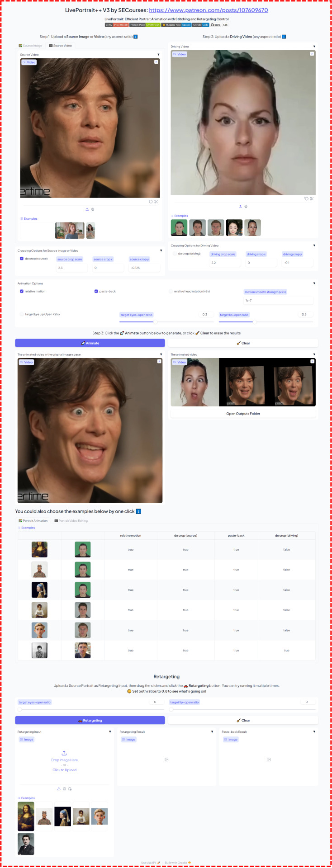Close the concatenated animated video output

pyautogui.click(x=312, y=362)
